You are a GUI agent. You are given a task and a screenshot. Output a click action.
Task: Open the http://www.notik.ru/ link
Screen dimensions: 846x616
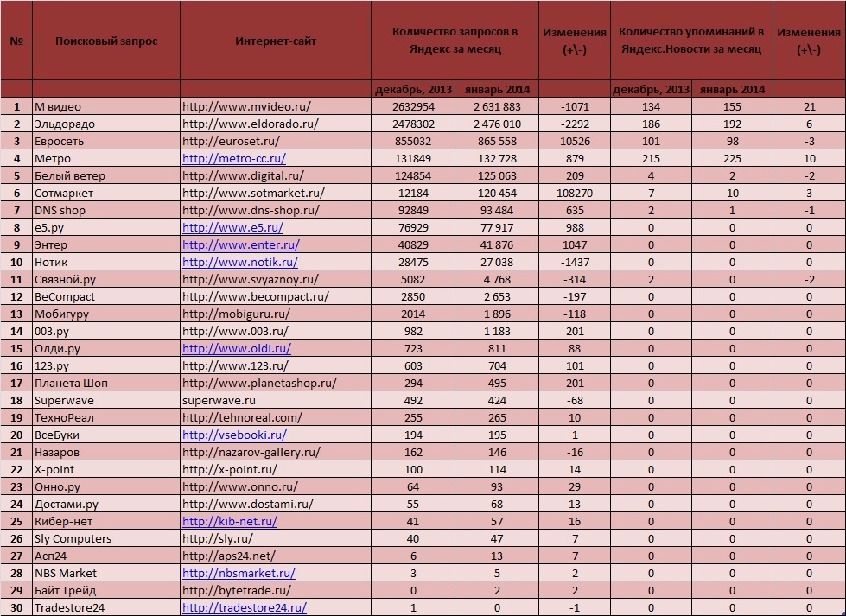(x=239, y=262)
